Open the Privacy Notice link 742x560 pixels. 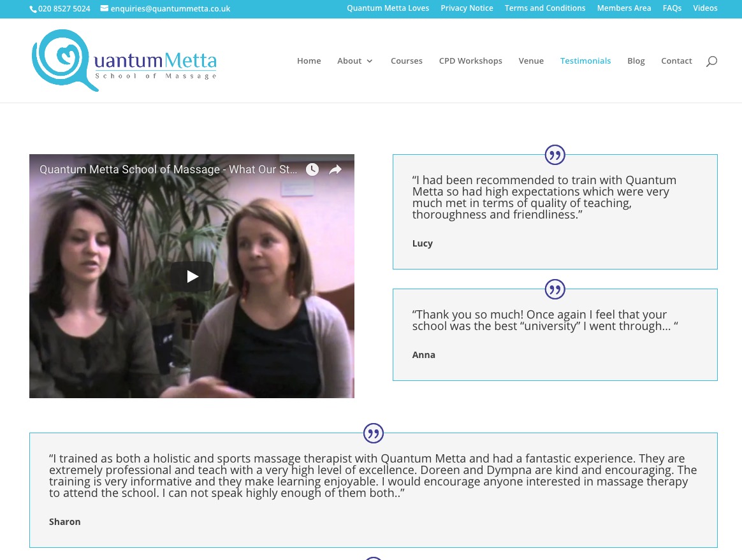(x=467, y=8)
